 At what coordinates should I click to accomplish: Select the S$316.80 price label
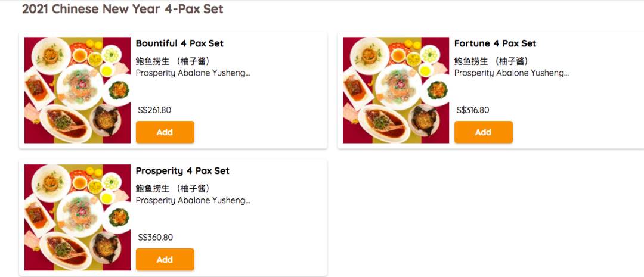point(473,110)
